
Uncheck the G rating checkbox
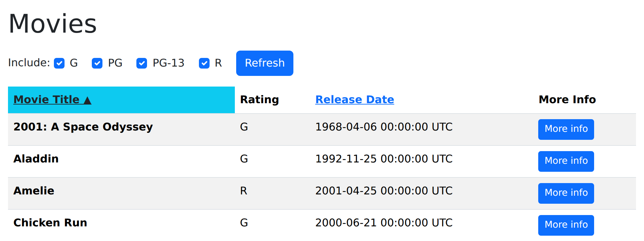coord(59,63)
